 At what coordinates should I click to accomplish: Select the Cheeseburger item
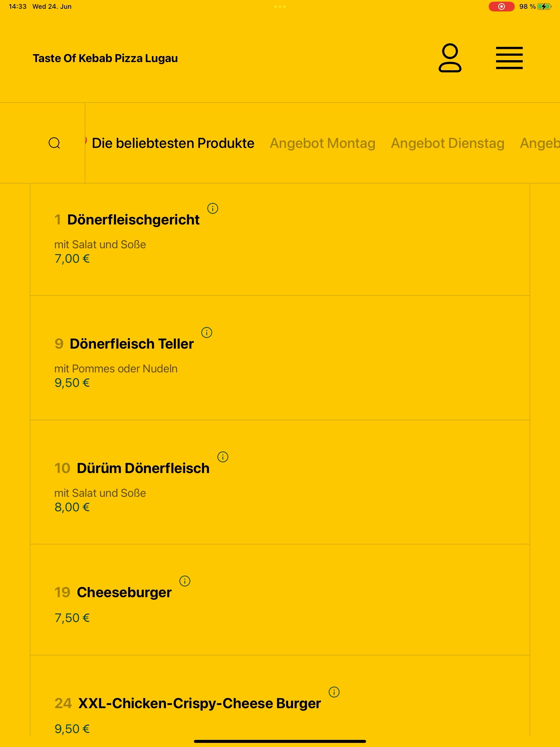click(x=280, y=600)
